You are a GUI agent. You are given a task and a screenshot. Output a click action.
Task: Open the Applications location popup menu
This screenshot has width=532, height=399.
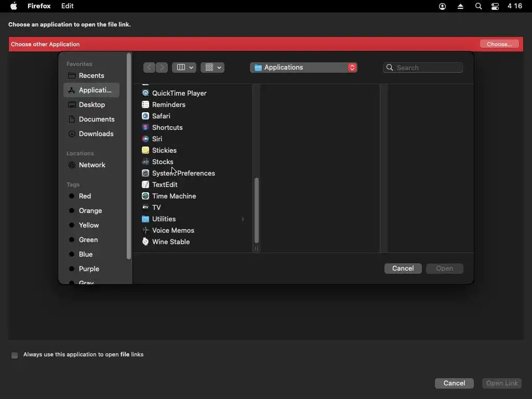pyautogui.click(x=303, y=68)
